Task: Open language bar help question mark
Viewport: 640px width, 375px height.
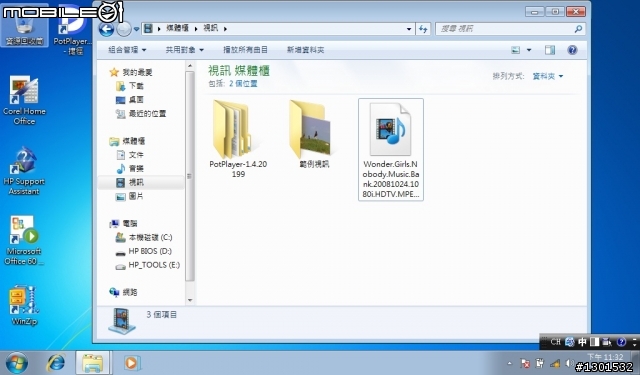Action: 621,342
